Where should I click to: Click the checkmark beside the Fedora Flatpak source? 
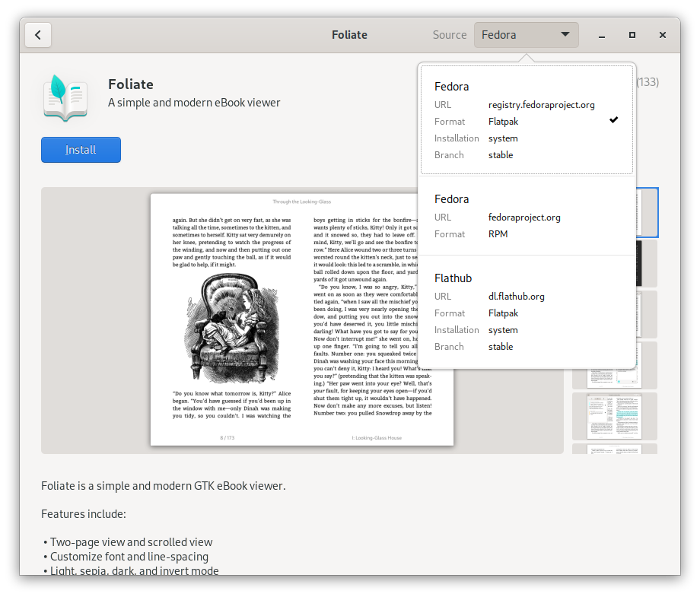(614, 119)
